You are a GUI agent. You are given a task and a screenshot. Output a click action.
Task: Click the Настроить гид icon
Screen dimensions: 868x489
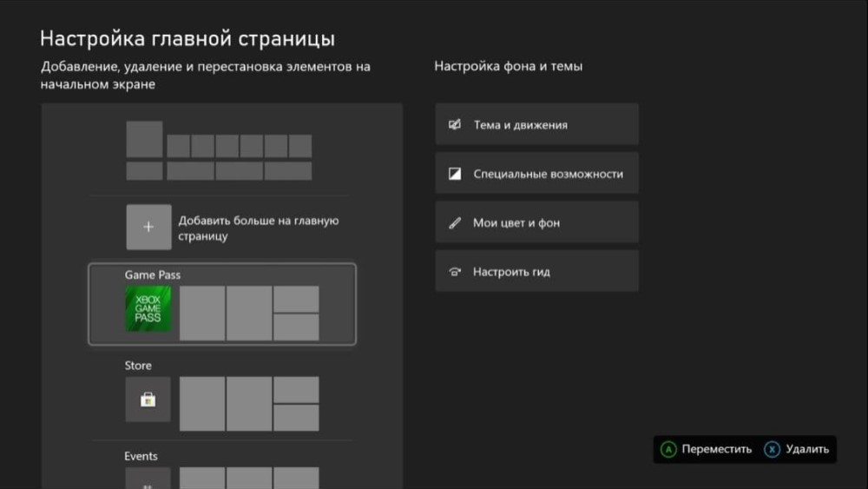(455, 271)
